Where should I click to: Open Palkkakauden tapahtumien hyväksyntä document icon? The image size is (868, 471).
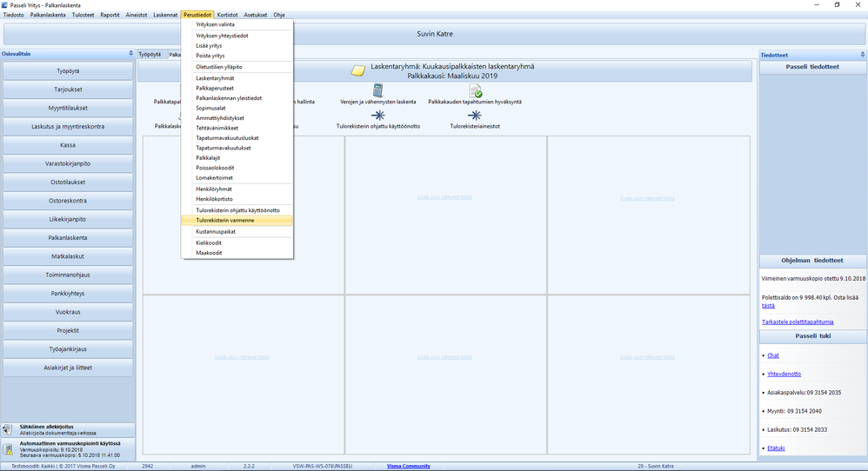(x=475, y=90)
